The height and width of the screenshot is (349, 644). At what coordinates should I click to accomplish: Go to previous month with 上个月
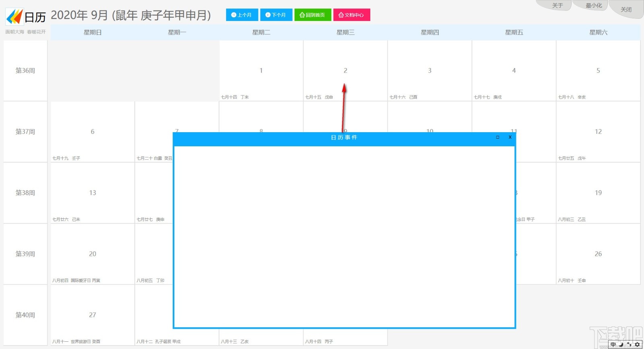tap(242, 15)
